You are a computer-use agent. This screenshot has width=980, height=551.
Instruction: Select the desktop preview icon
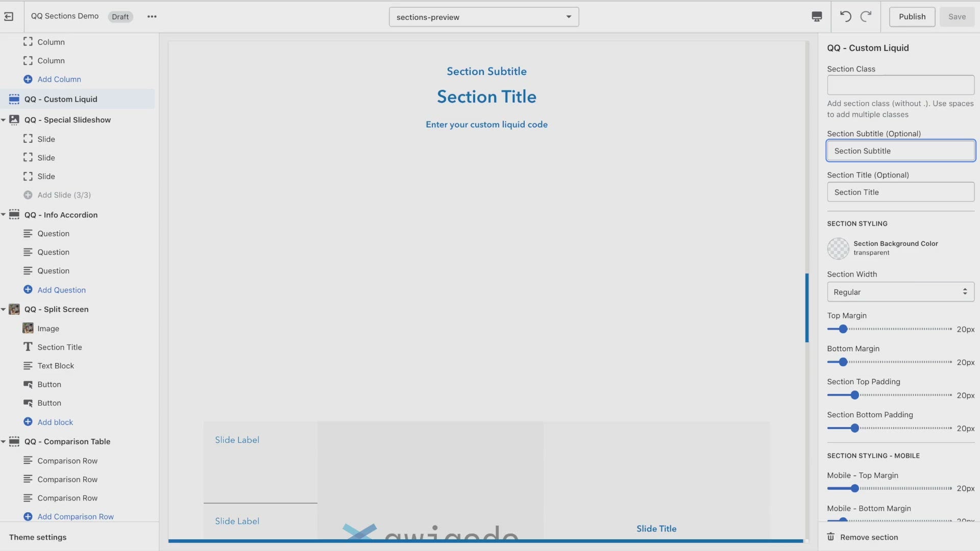point(817,16)
